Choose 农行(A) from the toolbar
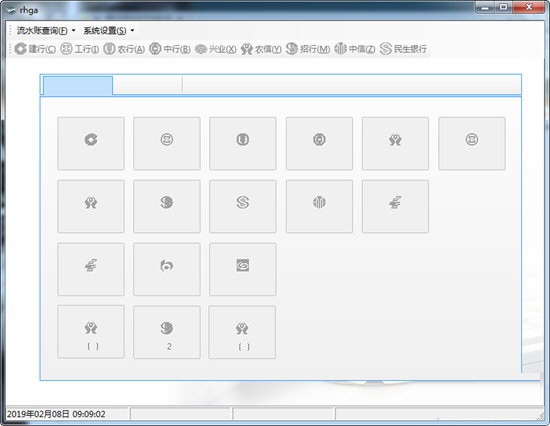This screenshot has height=426, width=550. [124, 49]
